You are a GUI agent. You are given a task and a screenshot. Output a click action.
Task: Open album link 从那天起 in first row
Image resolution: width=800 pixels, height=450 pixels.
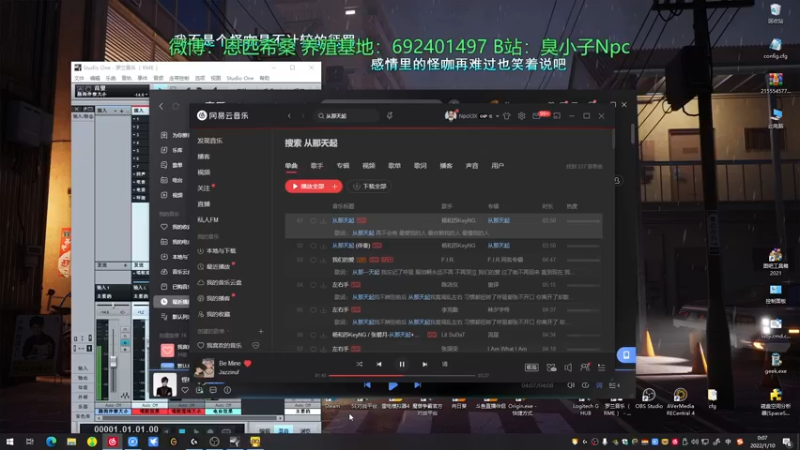point(498,220)
